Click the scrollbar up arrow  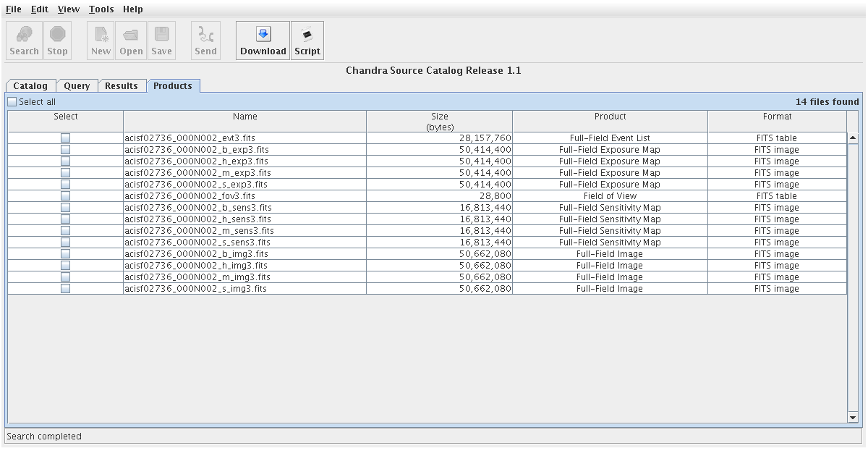852,138
